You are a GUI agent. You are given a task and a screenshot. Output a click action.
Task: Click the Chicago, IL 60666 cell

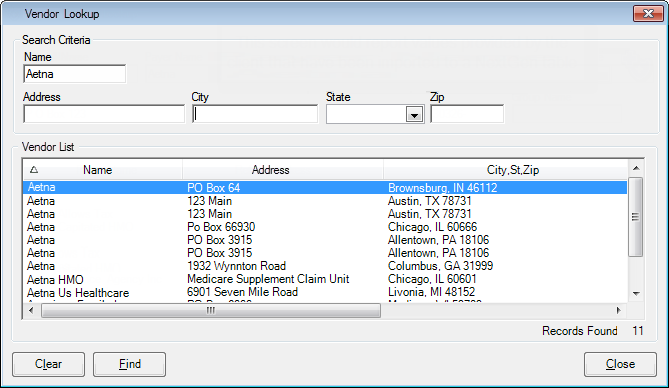coord(432,227)
